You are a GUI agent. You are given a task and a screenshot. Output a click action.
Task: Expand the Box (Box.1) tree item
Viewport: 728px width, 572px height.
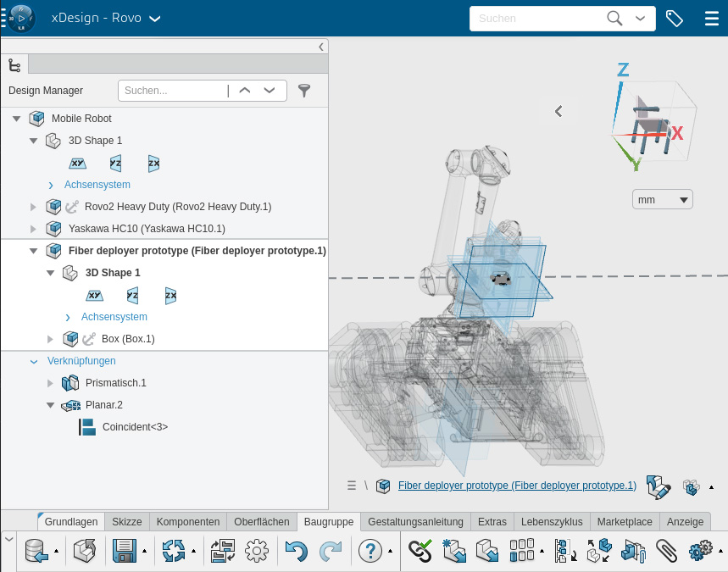(50, 338)
